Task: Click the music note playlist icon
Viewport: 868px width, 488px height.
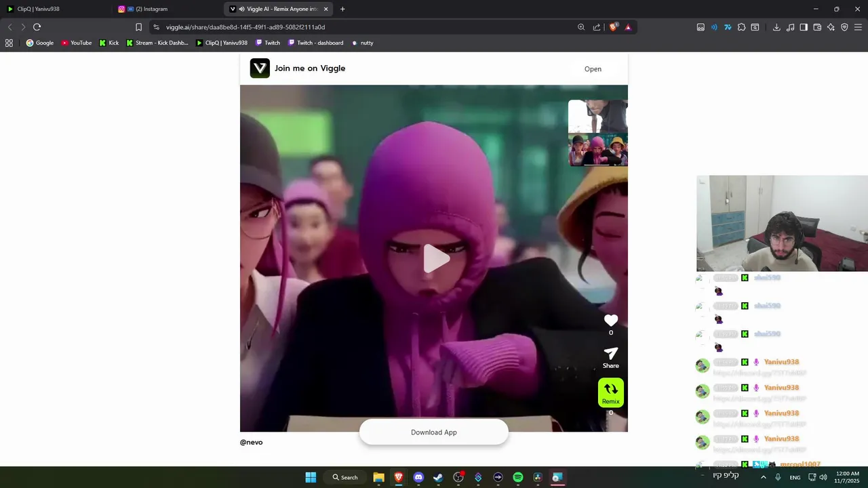Action: pos(790,27)
